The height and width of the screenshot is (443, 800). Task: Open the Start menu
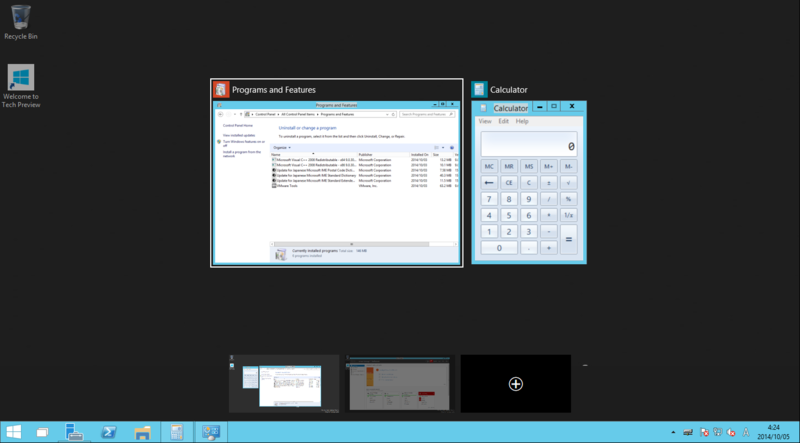pos(14,432)
